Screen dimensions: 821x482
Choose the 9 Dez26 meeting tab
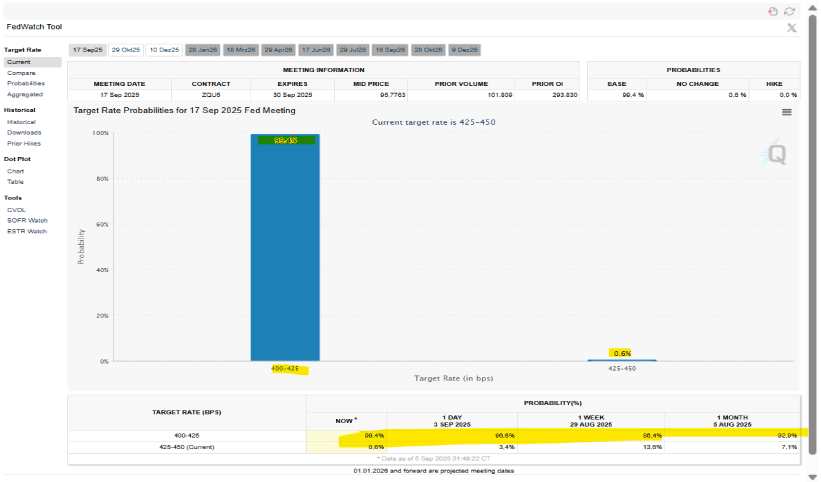click(465, 49)
